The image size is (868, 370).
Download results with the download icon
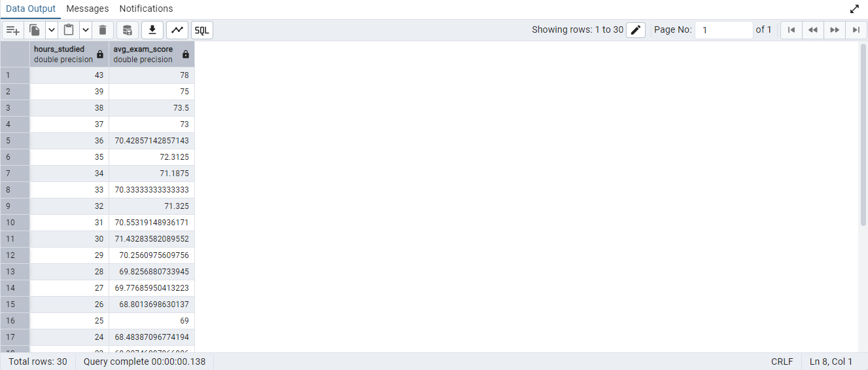pyautogui.click(x=152, y=30)
